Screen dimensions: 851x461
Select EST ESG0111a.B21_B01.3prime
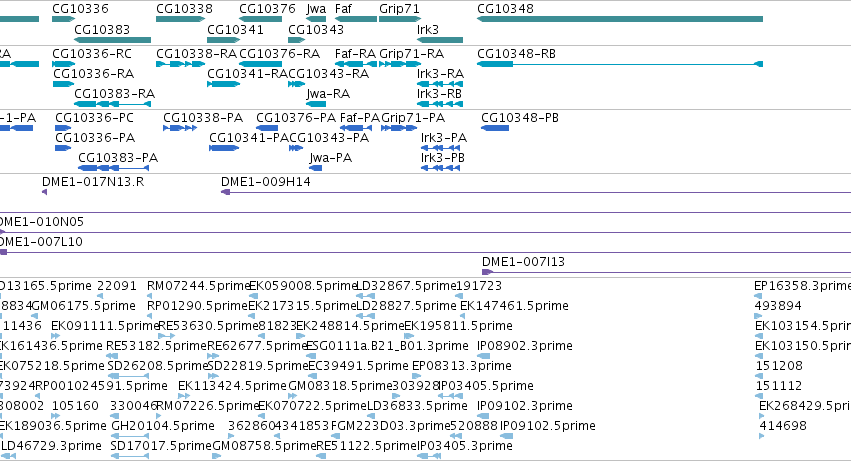(388, 346)
